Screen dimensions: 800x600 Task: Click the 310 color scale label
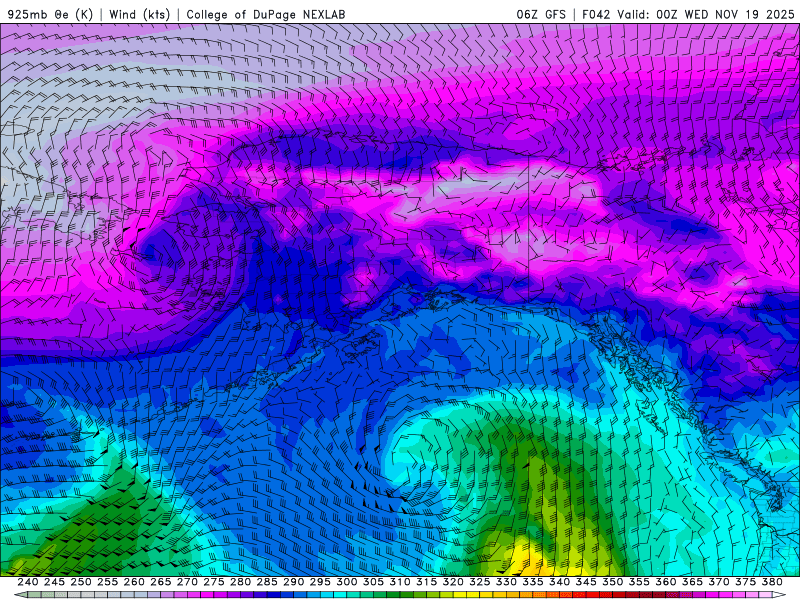pos(399,582)
